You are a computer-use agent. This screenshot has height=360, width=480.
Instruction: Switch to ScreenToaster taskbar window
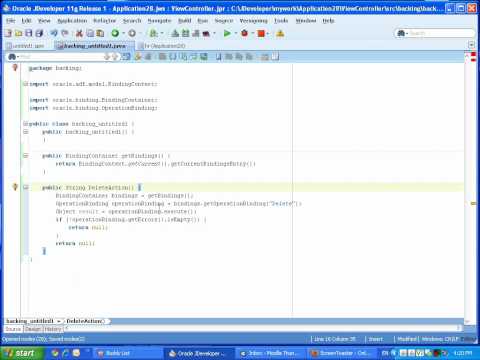pos(341,353)
